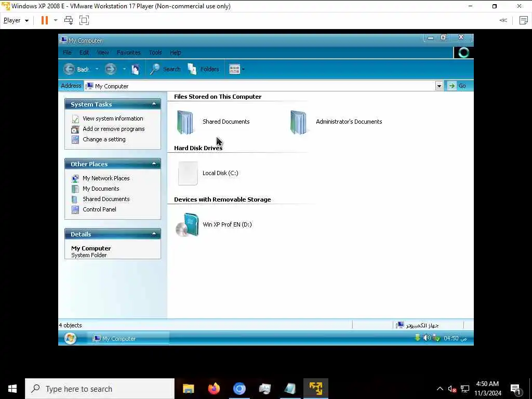Viewport: 532px width, 399px height.
Task: Click the XP tray green arrow icon
Action: [418, 338]
